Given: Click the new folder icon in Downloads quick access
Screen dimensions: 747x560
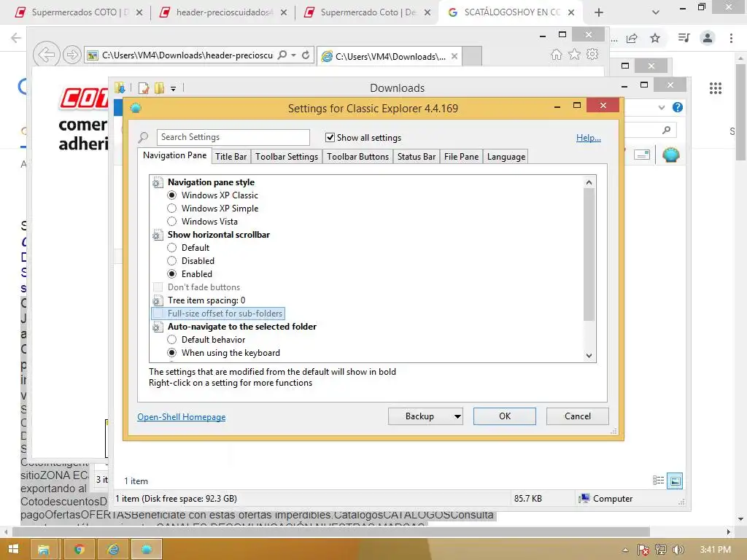Looking at the screenshot, I should tap(159, 88).
